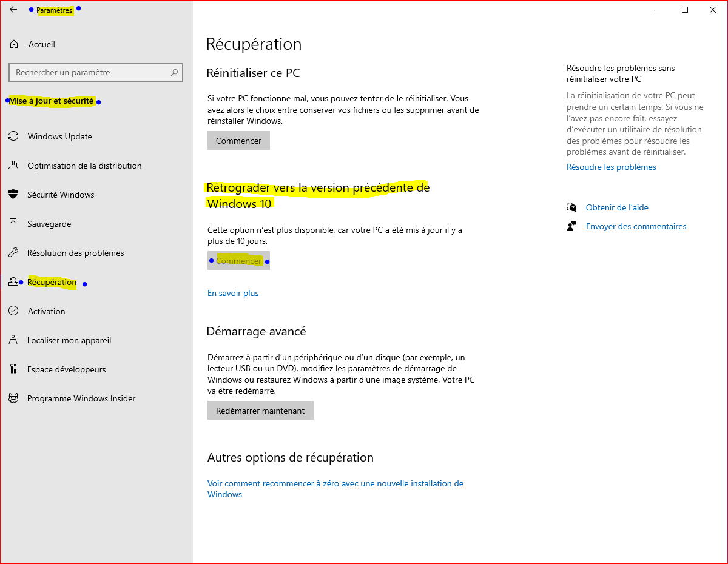Click the Activation checkmark icon
This screenshot has width=728, height=564.
[13, 311]
